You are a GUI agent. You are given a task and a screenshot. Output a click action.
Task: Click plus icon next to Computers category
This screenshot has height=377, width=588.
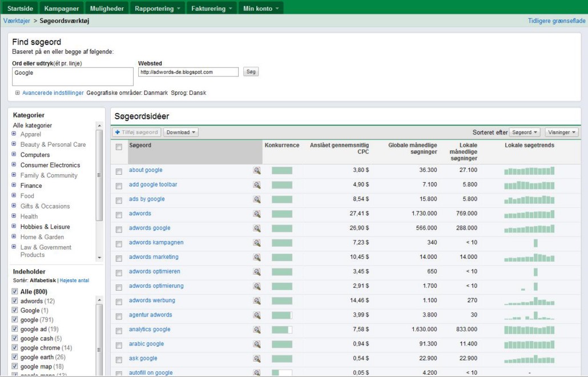pos(14,154)
